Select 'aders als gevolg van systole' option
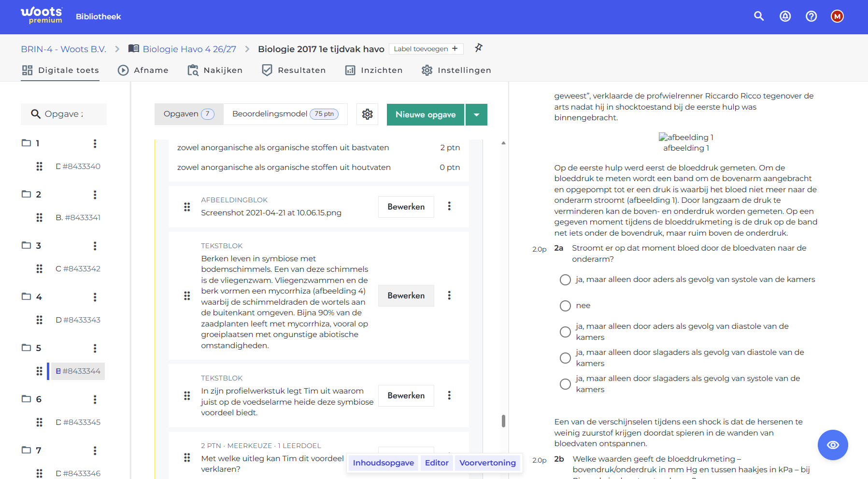 point(565,280)
